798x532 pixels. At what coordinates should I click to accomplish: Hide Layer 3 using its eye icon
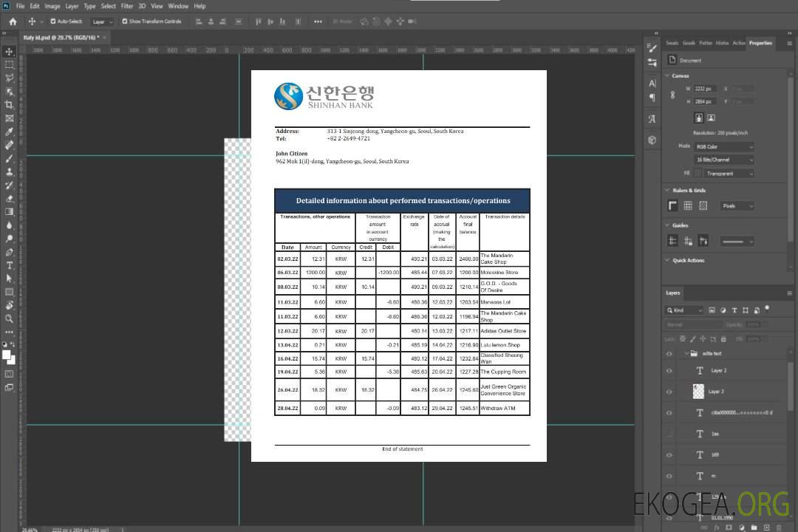tap(669, 392)
